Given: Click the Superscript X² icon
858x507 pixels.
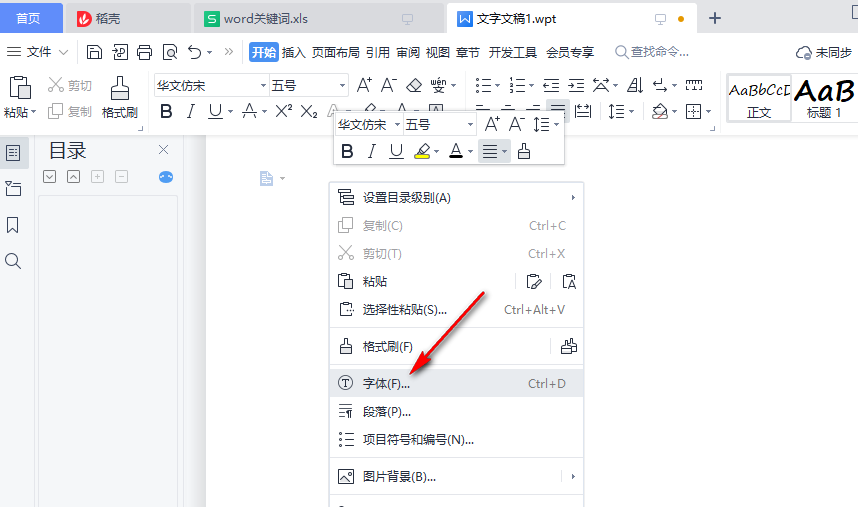Looking at the screenshot, I should [x=284, y=111].
